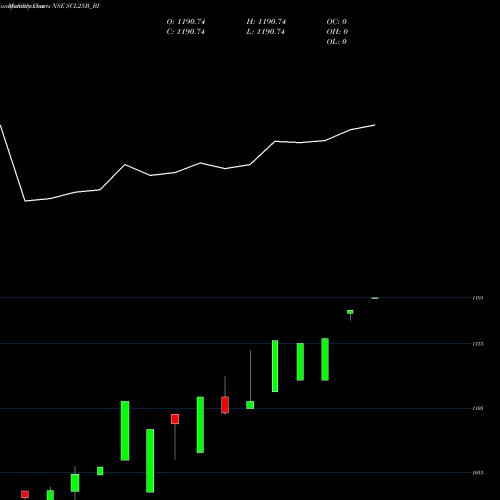500x500 pixels.
Task: Click the OH: 0 readout
Action: (337, 32)
